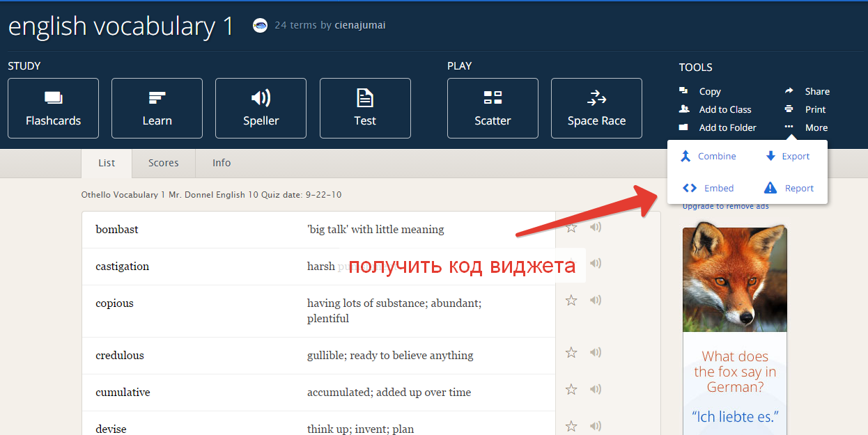The image size is (868, 435).
Task: Open Flashcards study mode
Action: coord(53,108)
